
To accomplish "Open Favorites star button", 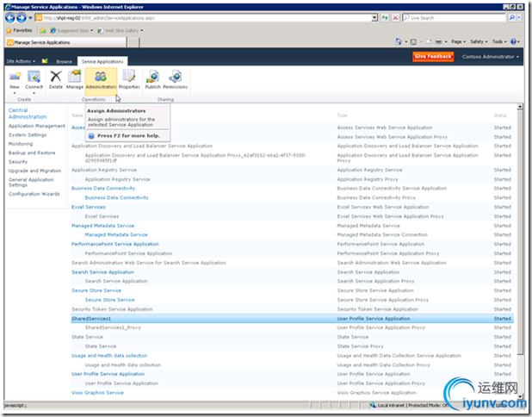I will 19,30.
